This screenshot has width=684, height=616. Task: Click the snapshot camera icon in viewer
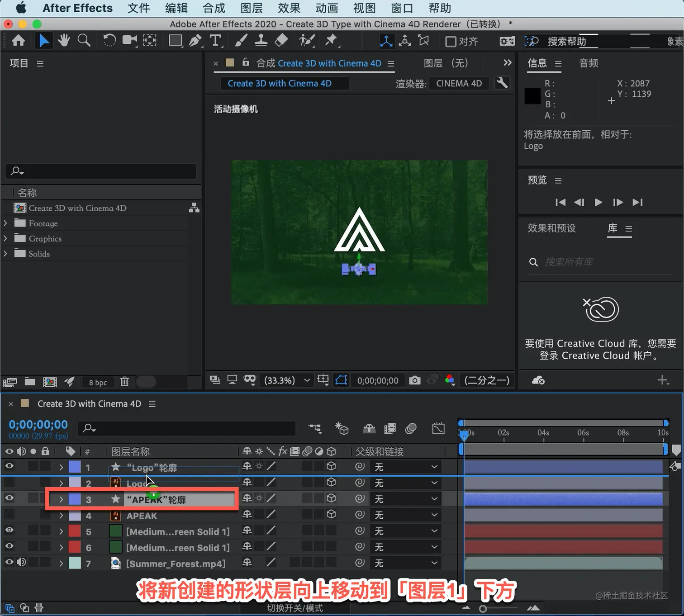[x=415, y=380]
